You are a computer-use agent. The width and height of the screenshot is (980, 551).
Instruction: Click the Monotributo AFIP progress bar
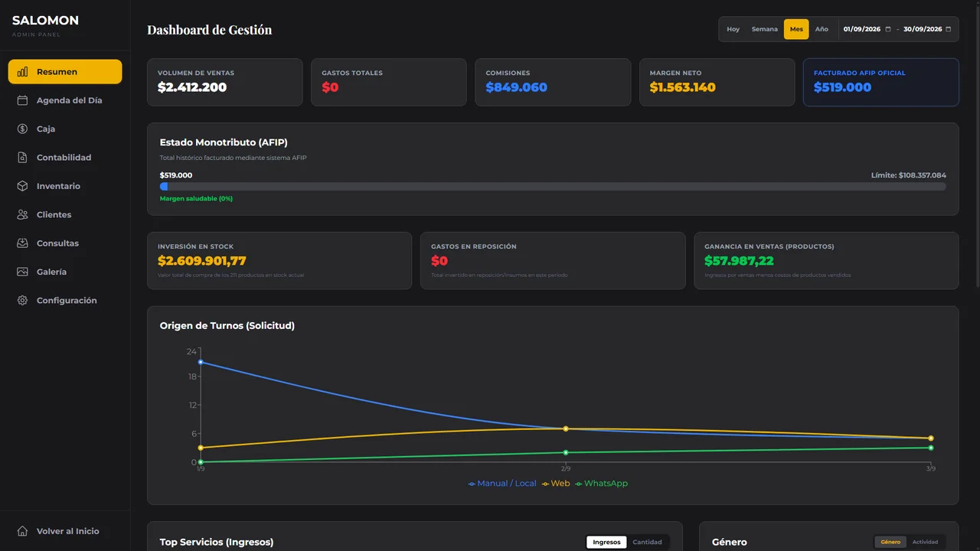point(553,186)
